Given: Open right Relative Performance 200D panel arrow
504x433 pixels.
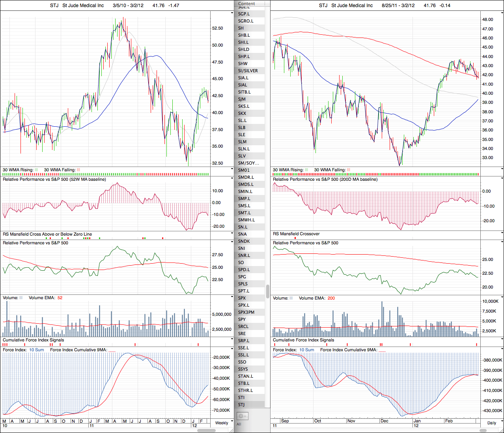Looking at the screenshot, I should 502,179.
